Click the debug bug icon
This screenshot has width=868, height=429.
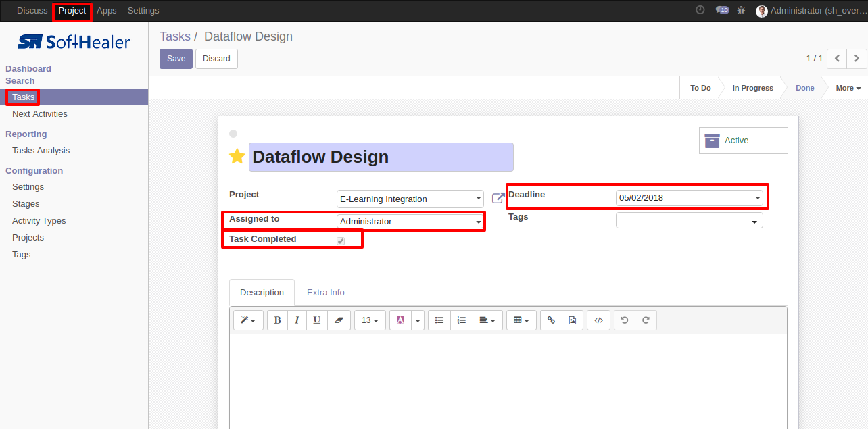742,10
